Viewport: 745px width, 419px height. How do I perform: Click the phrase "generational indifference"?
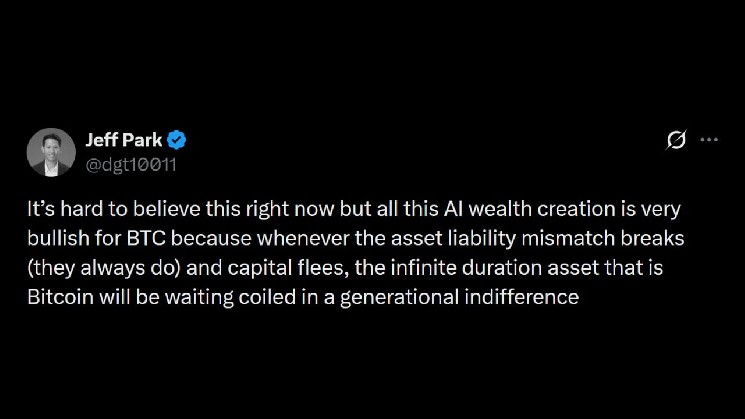[459, 298]
